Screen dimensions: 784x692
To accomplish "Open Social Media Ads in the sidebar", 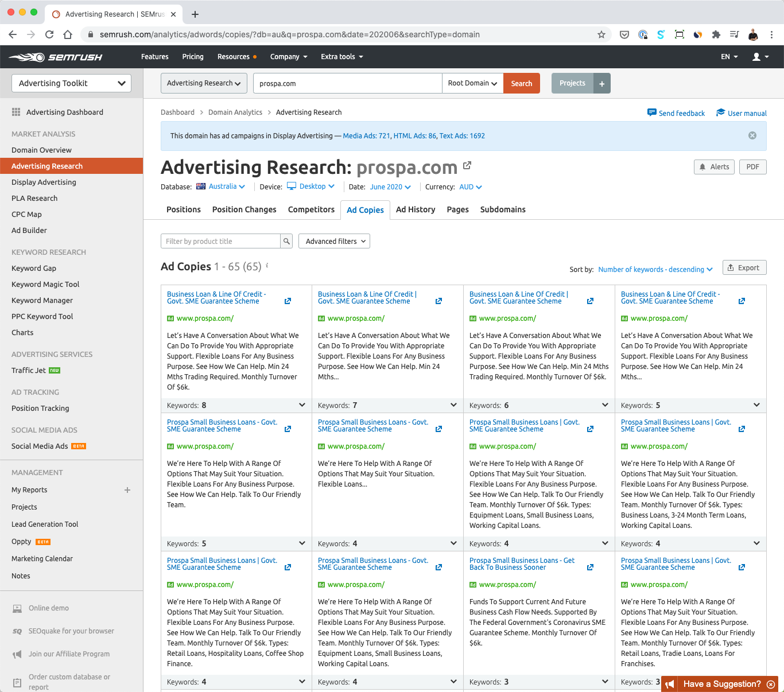I will 40,446.
